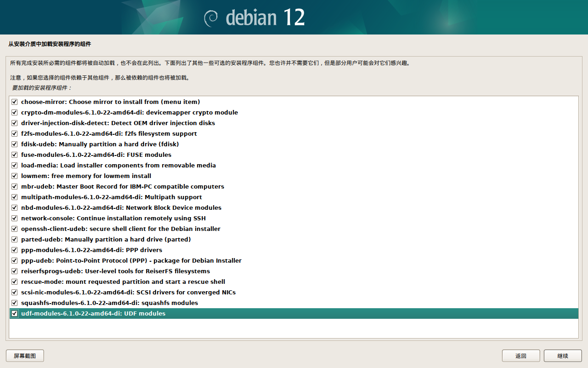Toggle f2fs-modules filesystem support checkbox
This screenshot has width=588, height=368.
(15, 134)
